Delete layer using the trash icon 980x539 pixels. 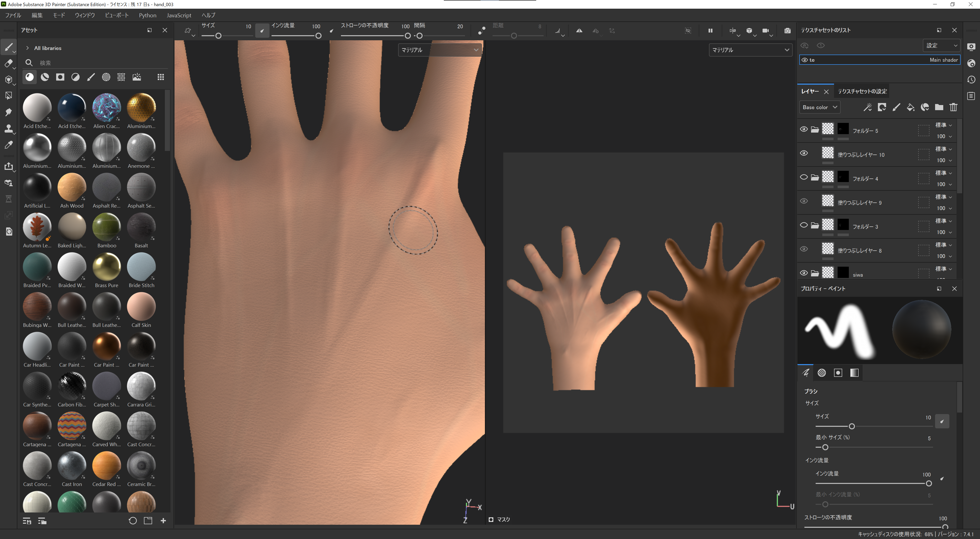[x=953, y=107]
